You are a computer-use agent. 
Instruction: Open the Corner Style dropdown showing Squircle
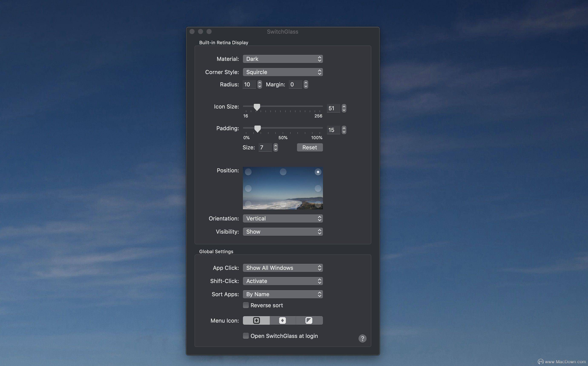coord(283,72)
